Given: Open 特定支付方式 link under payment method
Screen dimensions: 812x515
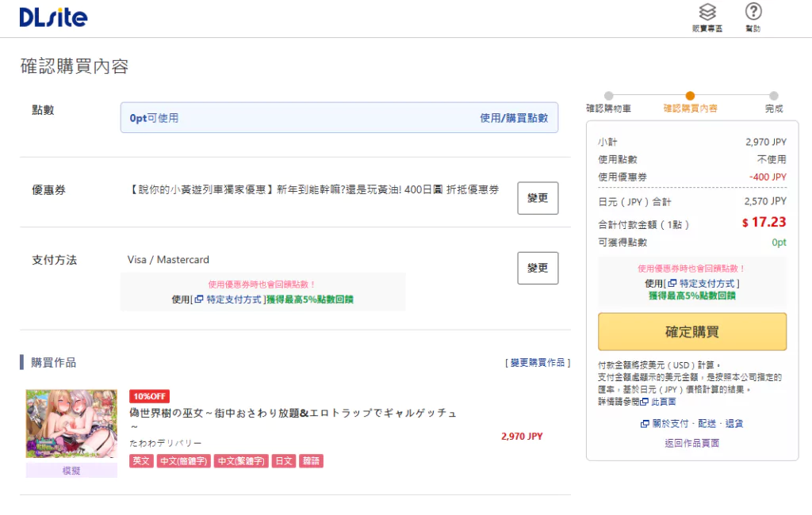Looking at the screenshot, I should (x=233, y=299).
